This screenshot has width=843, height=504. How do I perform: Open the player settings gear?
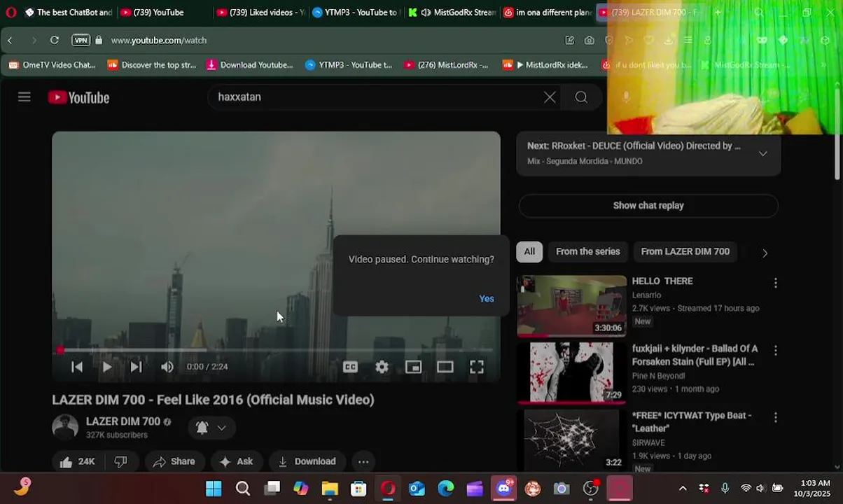pos(382,367)
